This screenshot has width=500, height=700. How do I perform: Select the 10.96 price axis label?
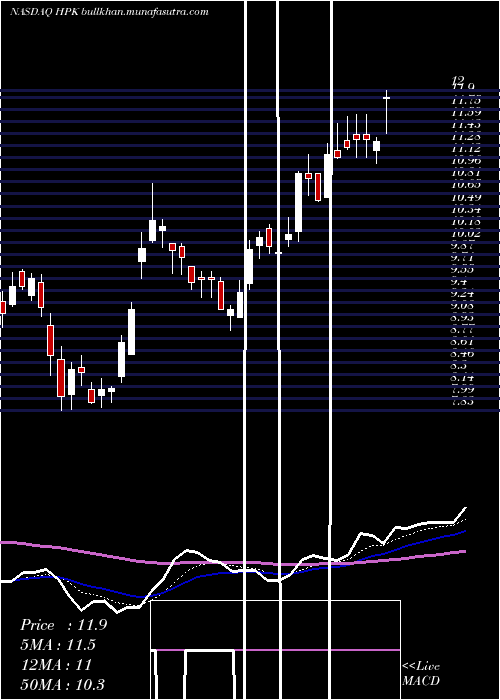pyautogui.click(x=466, y=162)
